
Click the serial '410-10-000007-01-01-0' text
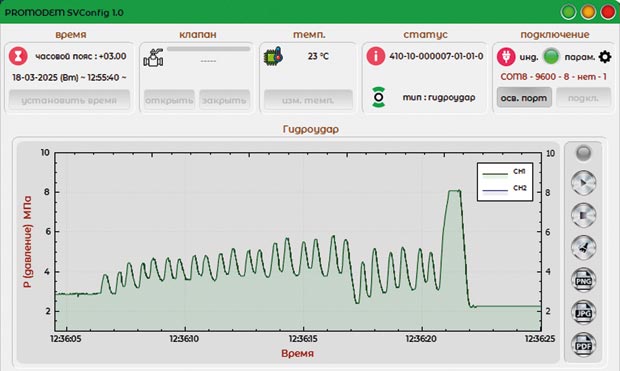pos(436,56)
